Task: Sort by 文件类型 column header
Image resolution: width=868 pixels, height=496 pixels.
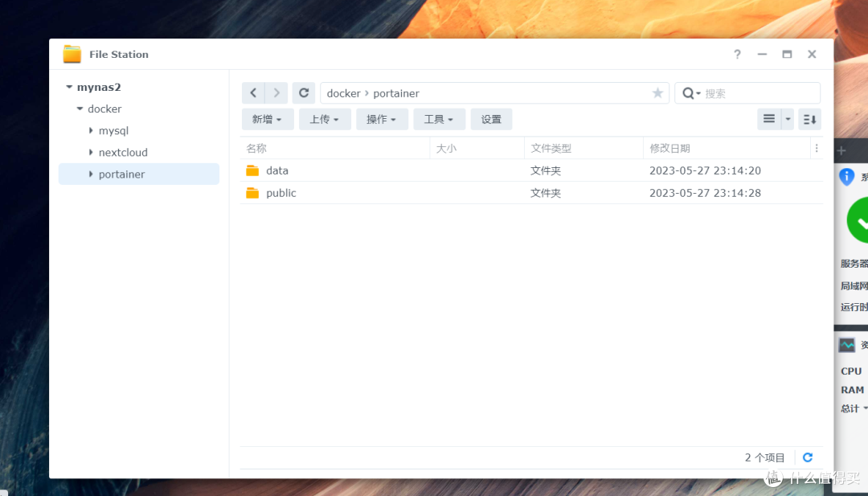Action: point(583,149)
